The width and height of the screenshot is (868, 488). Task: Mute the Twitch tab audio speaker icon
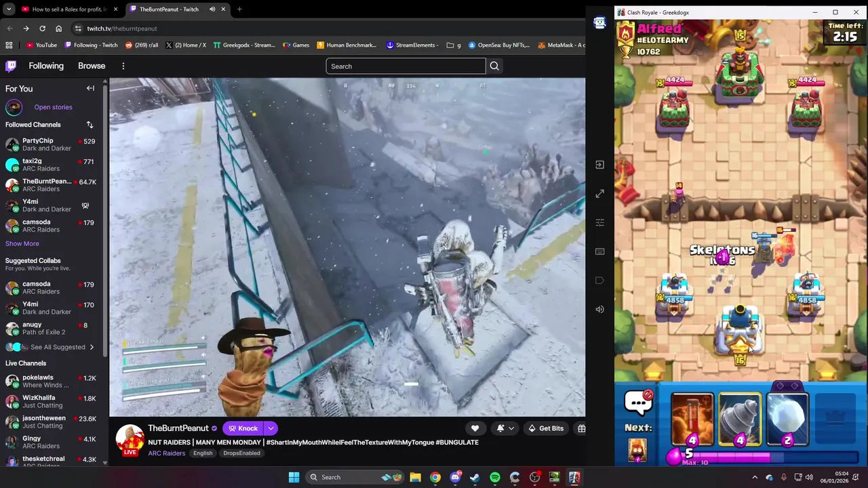(x=212, y=9)
